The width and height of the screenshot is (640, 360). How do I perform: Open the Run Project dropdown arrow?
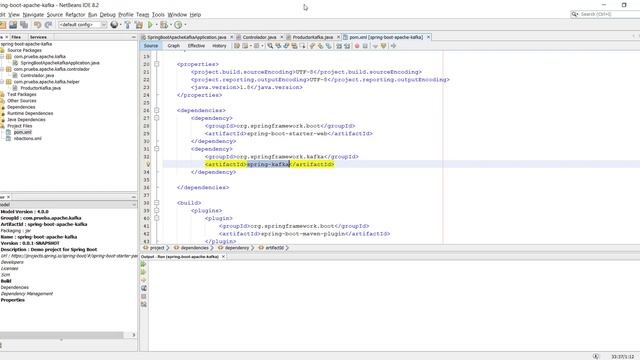[156, 25]
